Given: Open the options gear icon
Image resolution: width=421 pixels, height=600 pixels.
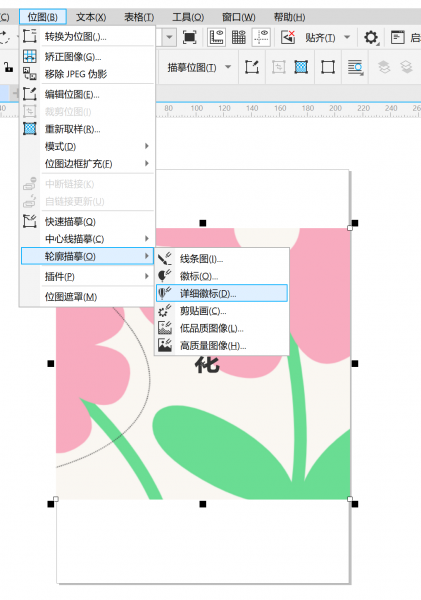Looking at the screenshot, I should click(x=371, y=38).
